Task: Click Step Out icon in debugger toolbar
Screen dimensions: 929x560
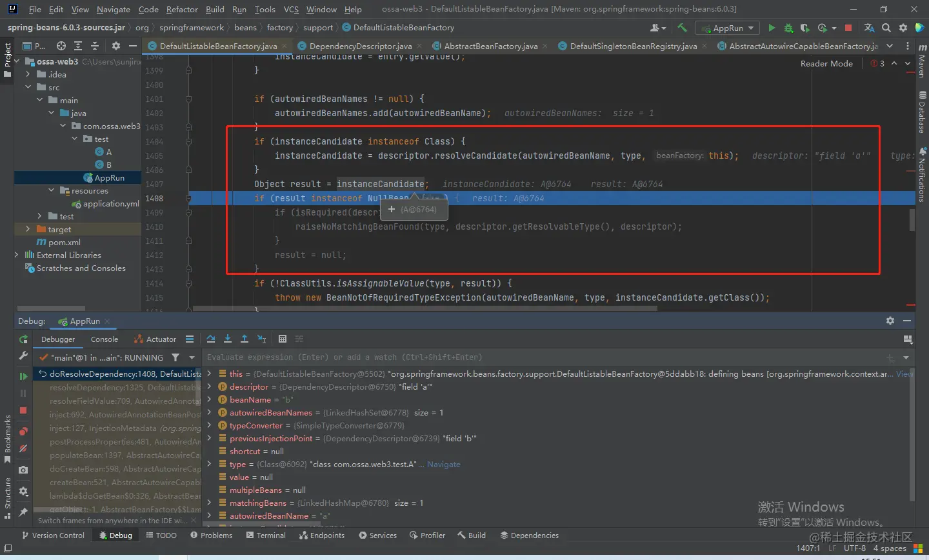Action: pyautogui.click(x=245, y=339)
